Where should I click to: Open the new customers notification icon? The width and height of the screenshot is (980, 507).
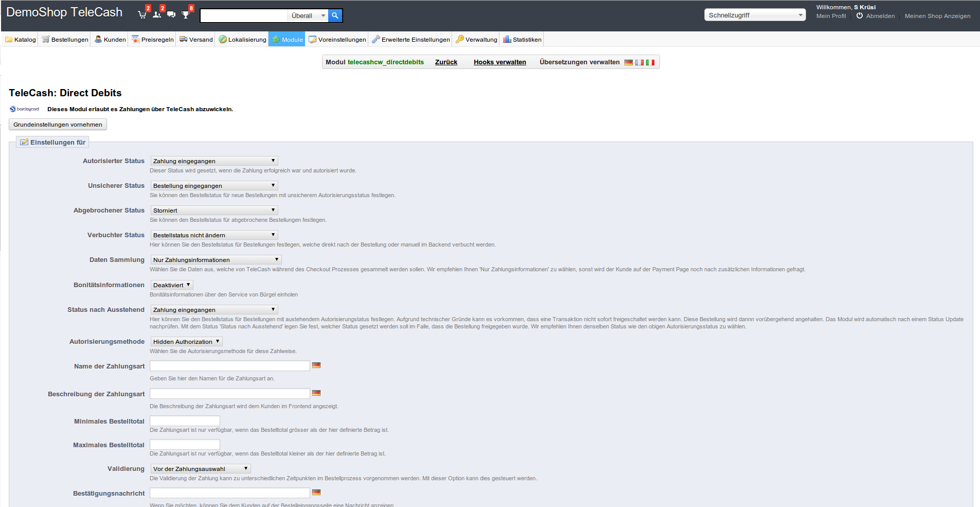(157, 14)
